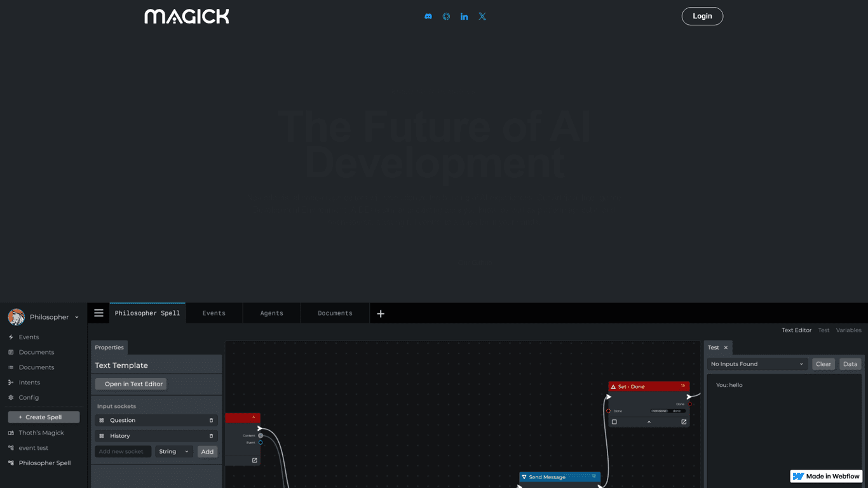Click the LinkedIn icon in the header

(465, 17)
